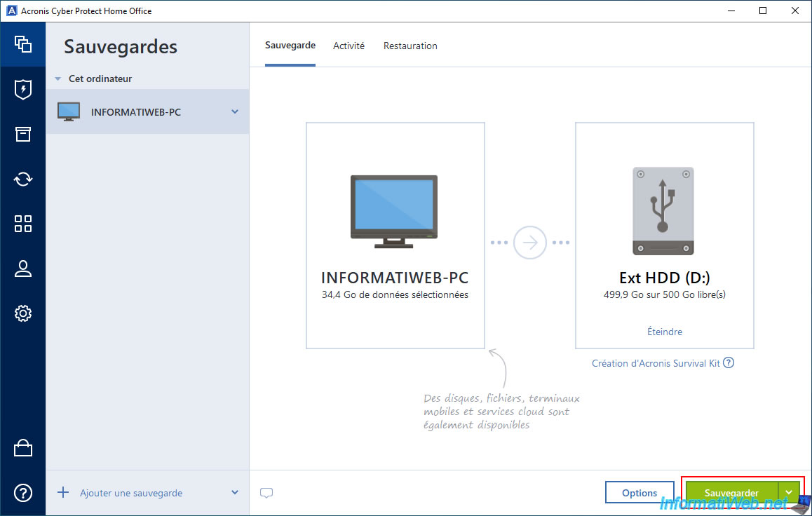812x516 pixels.
Task: Click the 499,9 Go sur 500 Go libre(s) text
Action: click(665, 295)
